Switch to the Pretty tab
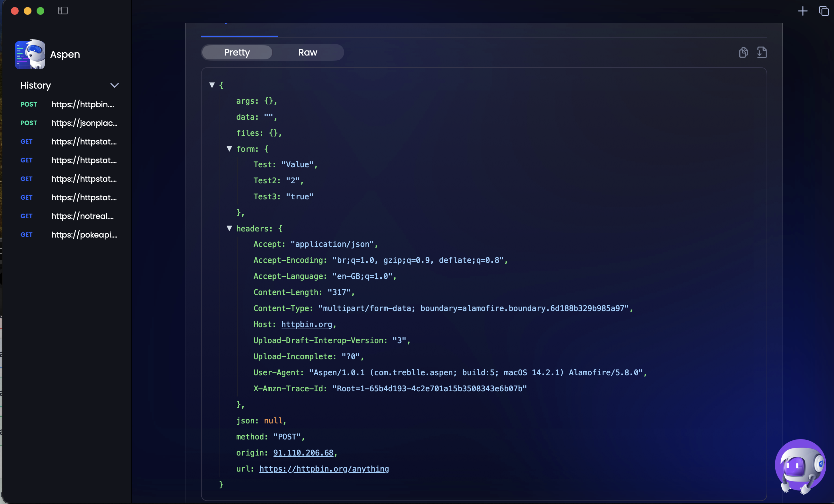 (237, 52)
